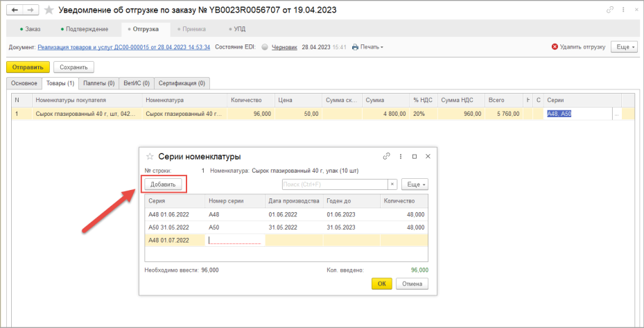
Task: Clear the search field with the x button
Action: tap(392, 184)
